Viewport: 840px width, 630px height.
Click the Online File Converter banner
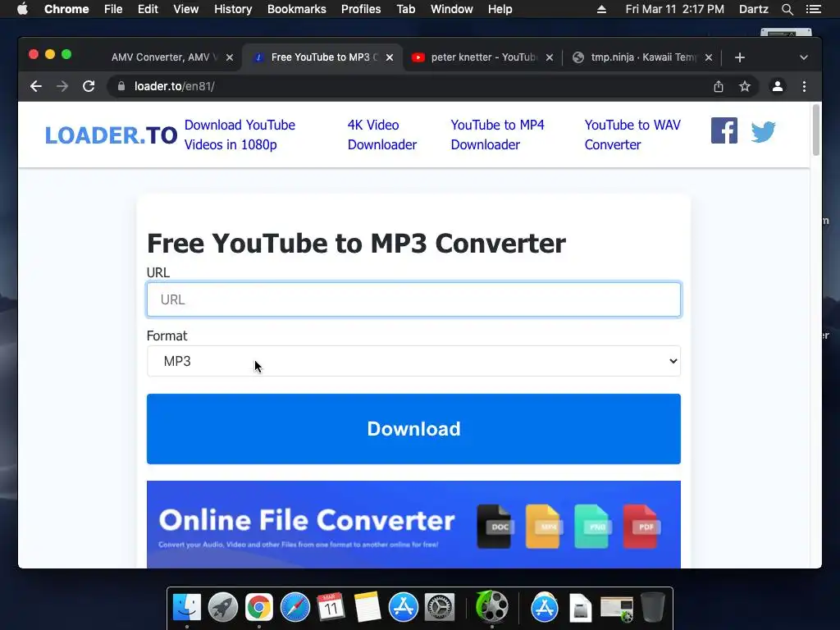413,524
